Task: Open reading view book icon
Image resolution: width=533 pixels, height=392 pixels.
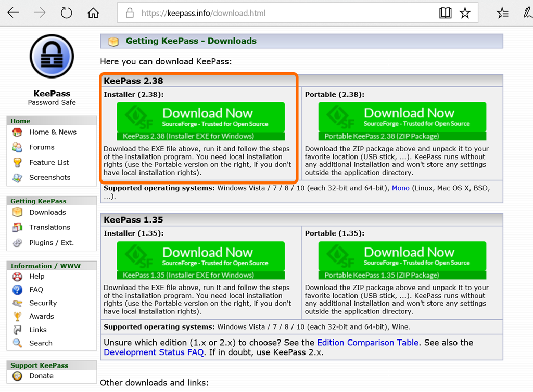Action: (445, 13)
